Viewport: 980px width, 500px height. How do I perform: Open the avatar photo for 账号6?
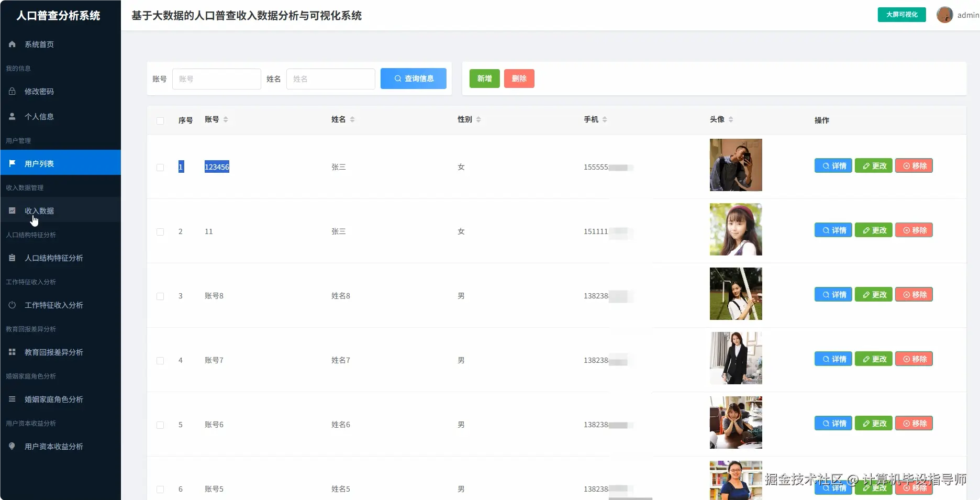click(736, 423)
